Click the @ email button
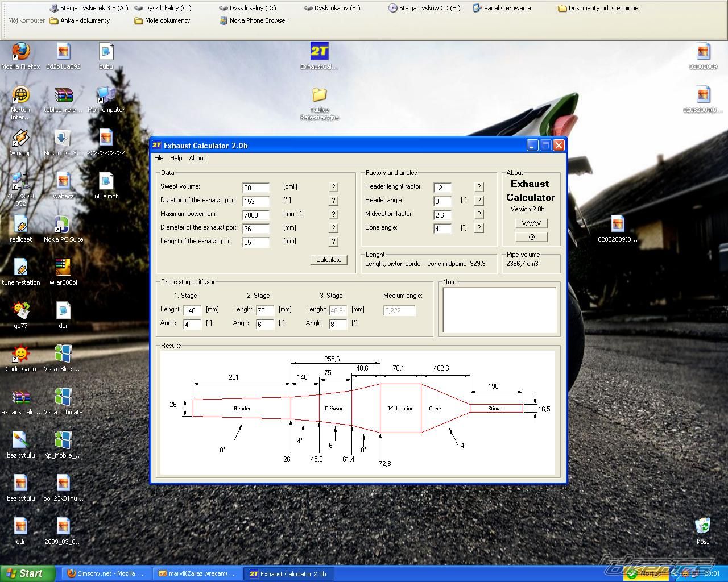 click(x=531, y=237)
